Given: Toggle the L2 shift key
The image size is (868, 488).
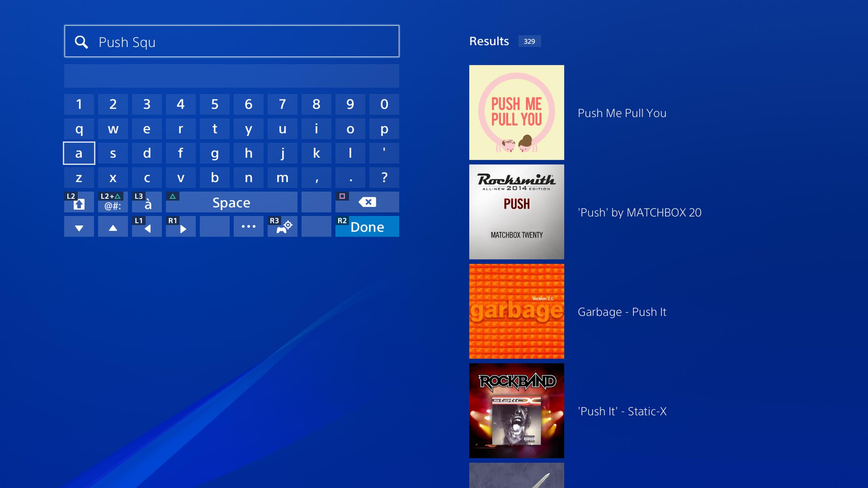Looking at the screenshot, I should point(79,202).
